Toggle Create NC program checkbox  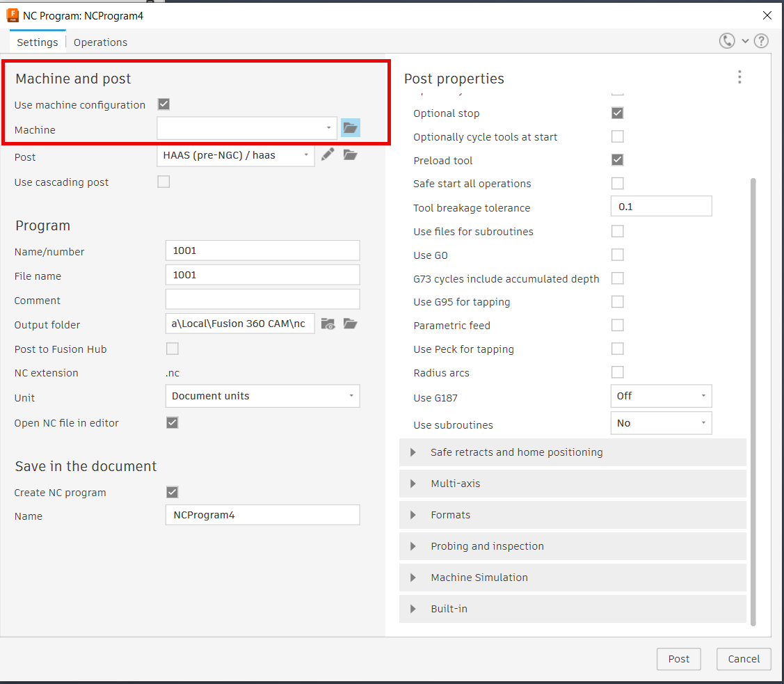(173, 492)
